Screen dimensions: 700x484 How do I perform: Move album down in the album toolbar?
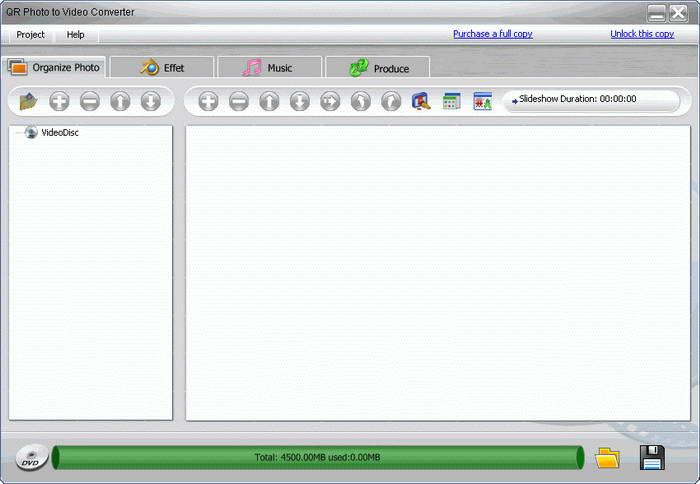[151, 101]
